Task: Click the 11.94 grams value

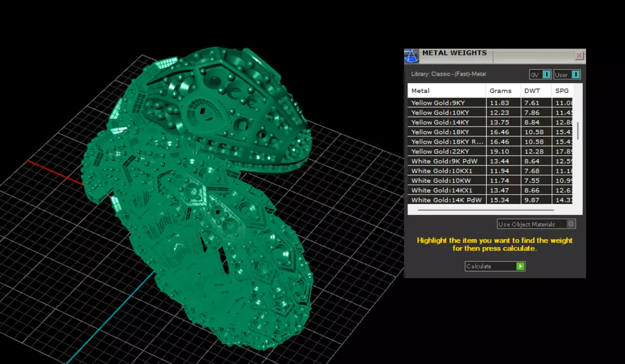Action: pos(499,171)
